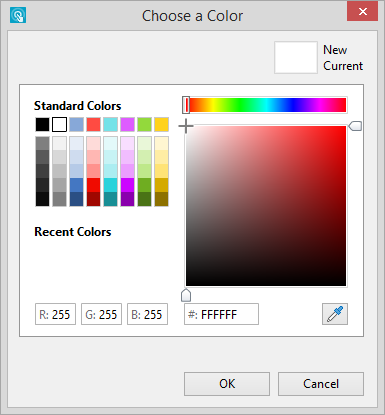Select the black standard color swatch
Screen dimensions: 385x415
(x=42, y=124)
